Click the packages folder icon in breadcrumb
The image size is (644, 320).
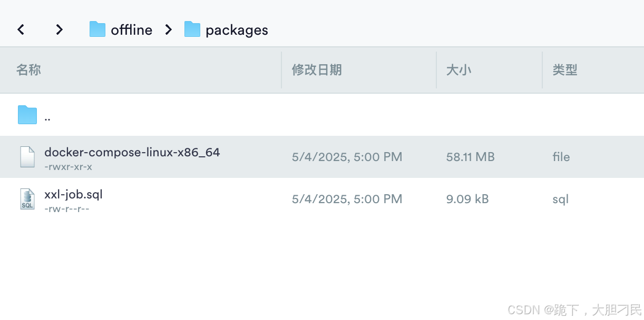[192, 29]
